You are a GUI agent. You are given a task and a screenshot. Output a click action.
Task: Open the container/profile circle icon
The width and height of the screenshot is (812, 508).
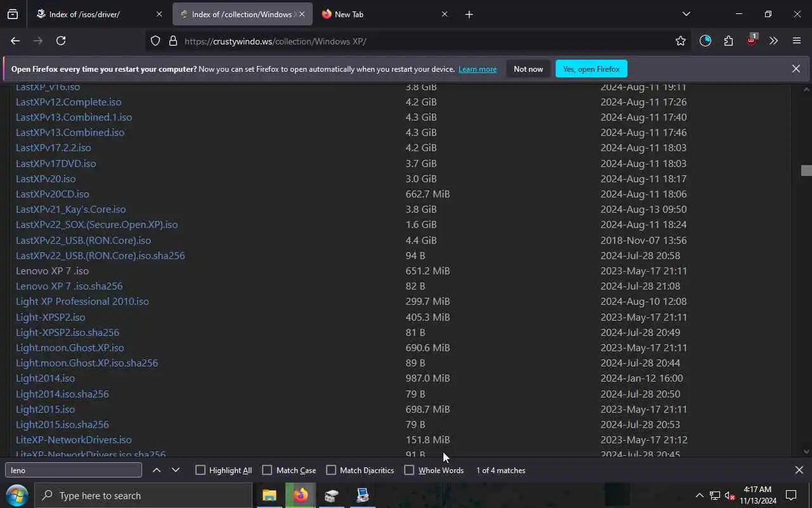pos(705,41)
